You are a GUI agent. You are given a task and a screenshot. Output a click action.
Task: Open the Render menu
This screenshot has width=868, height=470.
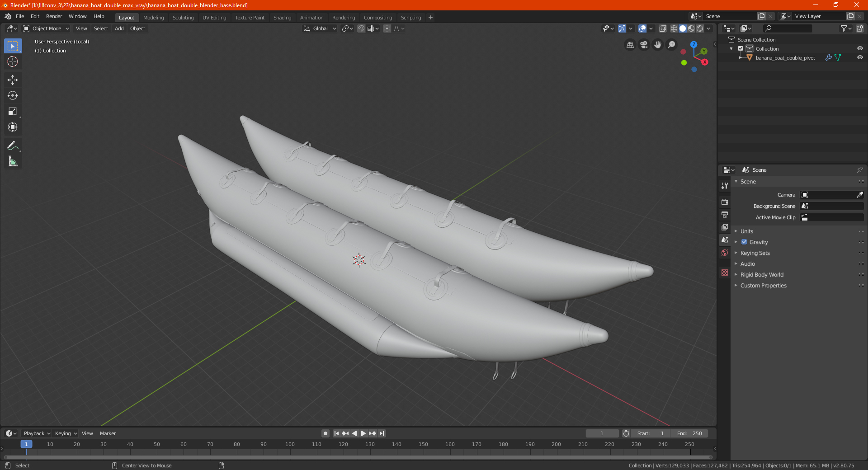pos(54,16)
